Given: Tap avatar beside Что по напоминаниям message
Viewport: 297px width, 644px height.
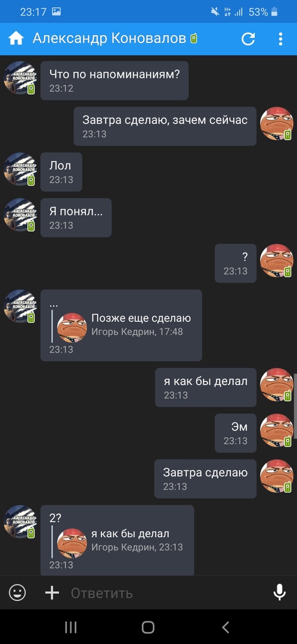Looking at the screenshot, I should [x=20, y=78].
